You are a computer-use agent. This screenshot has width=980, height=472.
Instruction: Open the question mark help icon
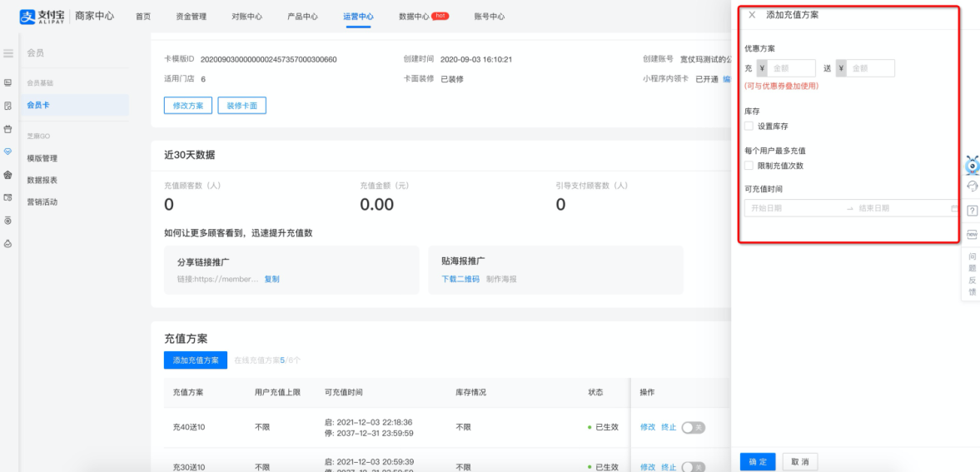(x=972, y=211)
